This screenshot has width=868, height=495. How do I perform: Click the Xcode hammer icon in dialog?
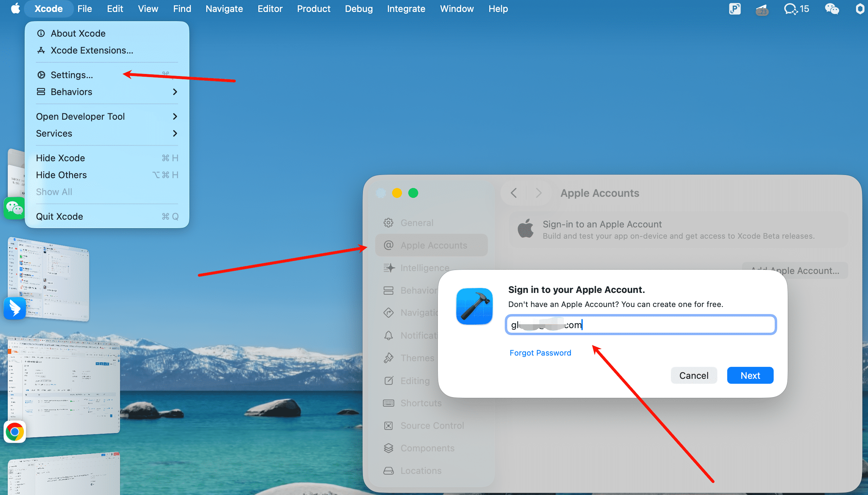[474, 306]
